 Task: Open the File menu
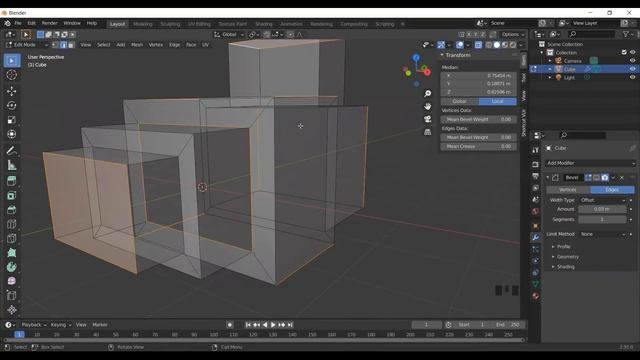[18, 23]
